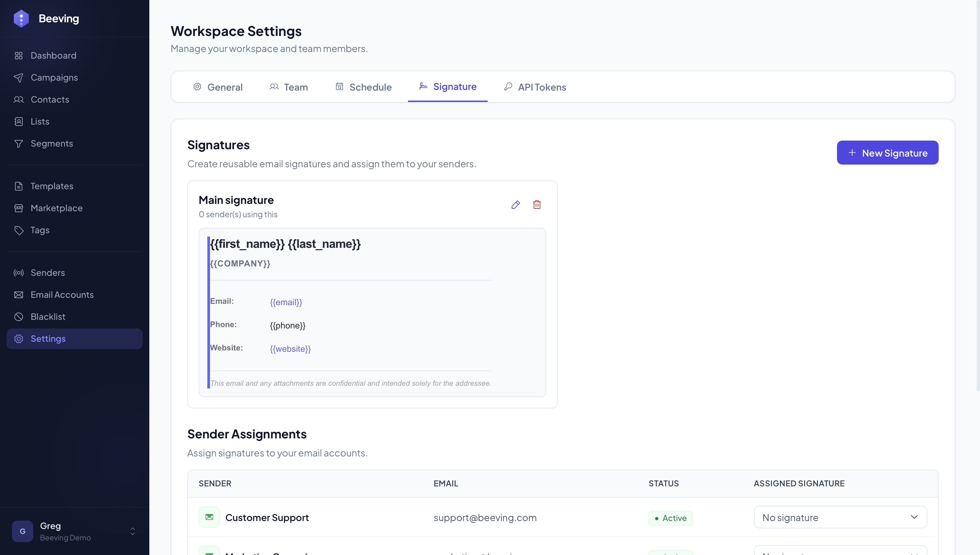Open Campaigns from the sidebar
The image size is (980, 555).
click(x=54, y=77)
